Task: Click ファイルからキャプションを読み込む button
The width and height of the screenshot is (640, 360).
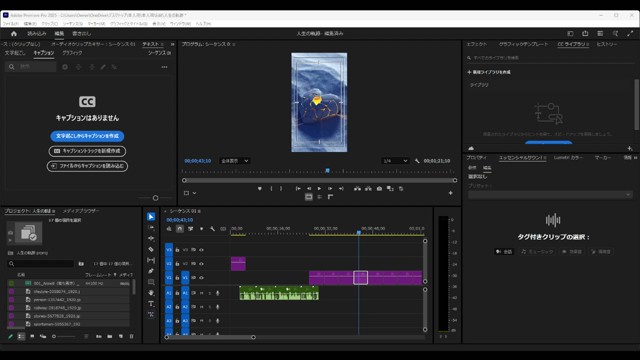Action: [87, 166]
